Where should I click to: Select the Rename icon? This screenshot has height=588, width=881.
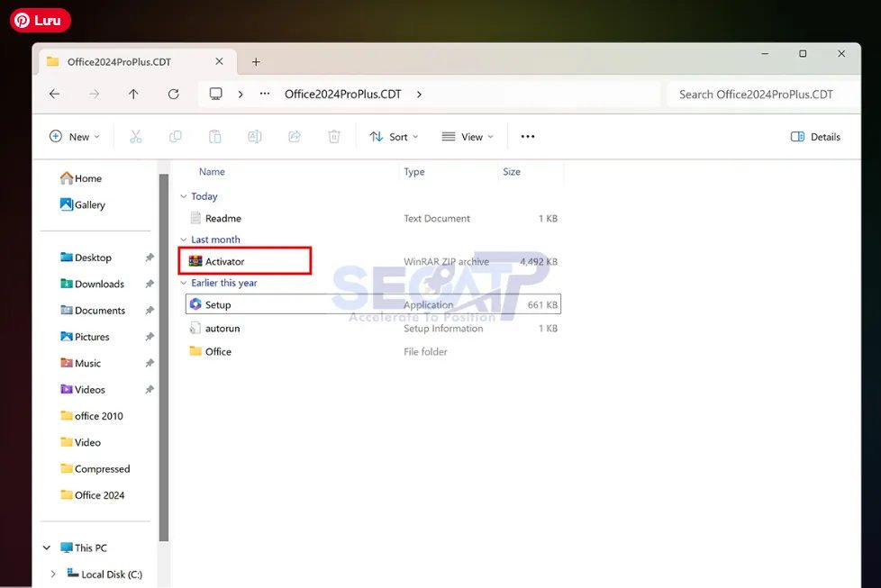254,136
